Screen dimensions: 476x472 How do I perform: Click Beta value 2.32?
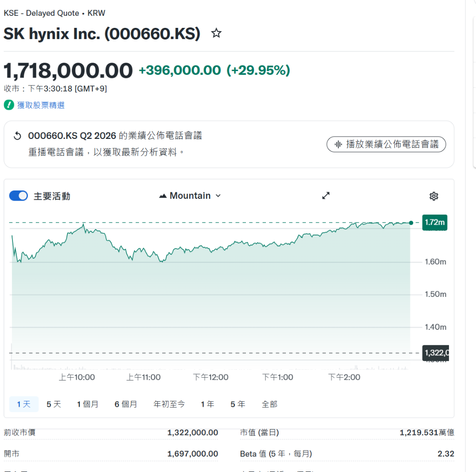tap(446, 454)
